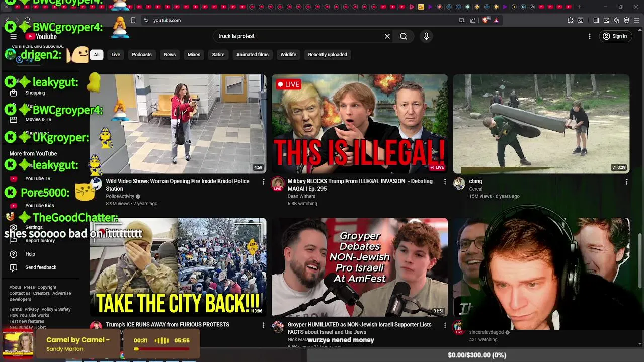The width and height of the screenshot is (644, 362).
Task: Select the Live filter chip
Action: click(116, 54)
